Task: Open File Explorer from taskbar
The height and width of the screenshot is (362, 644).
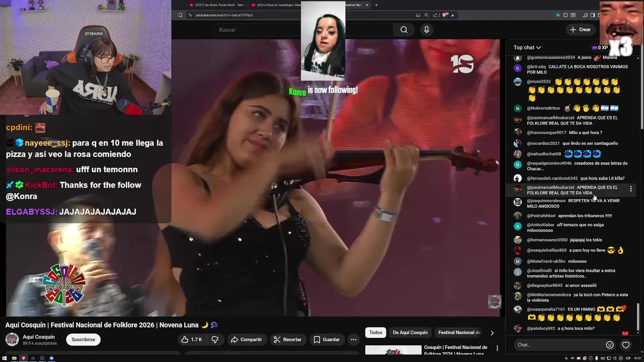Action: coord(14,358)
